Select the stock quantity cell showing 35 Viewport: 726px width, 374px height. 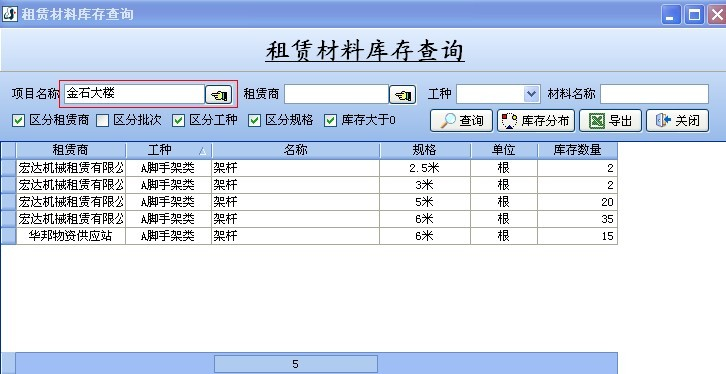577,219
